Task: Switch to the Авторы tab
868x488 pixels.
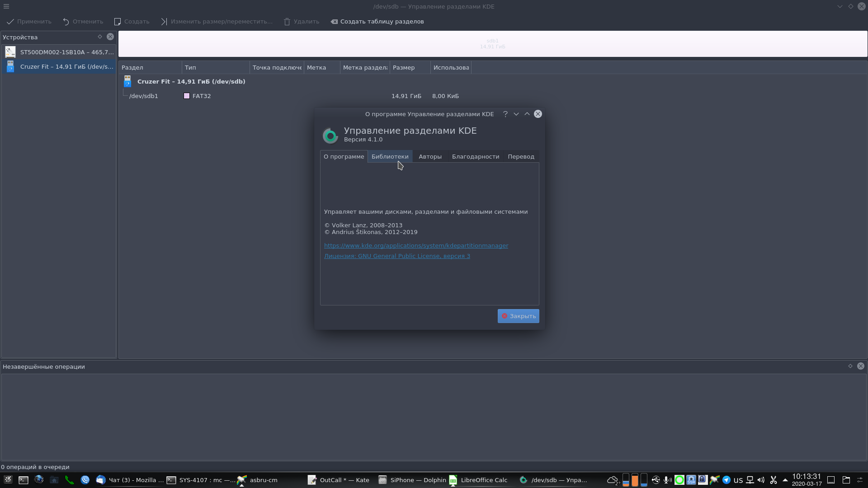Action: point(430,156)
